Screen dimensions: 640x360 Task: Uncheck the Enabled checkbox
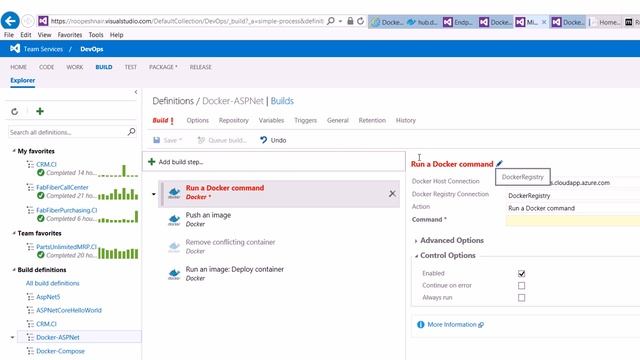click(521, 273)
